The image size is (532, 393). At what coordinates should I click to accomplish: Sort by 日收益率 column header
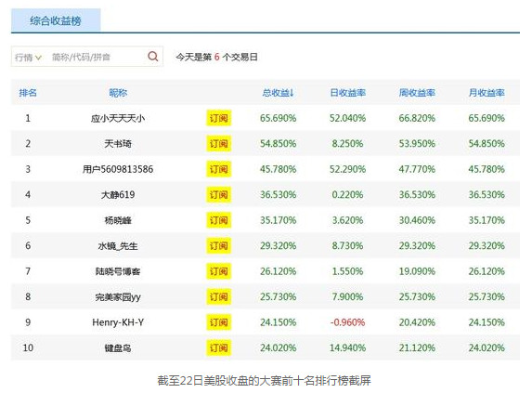(348, 93)
